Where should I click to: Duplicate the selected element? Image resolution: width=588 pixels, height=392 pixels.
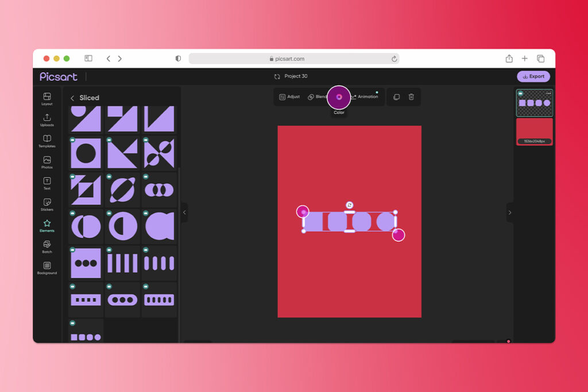pos(396,97)
